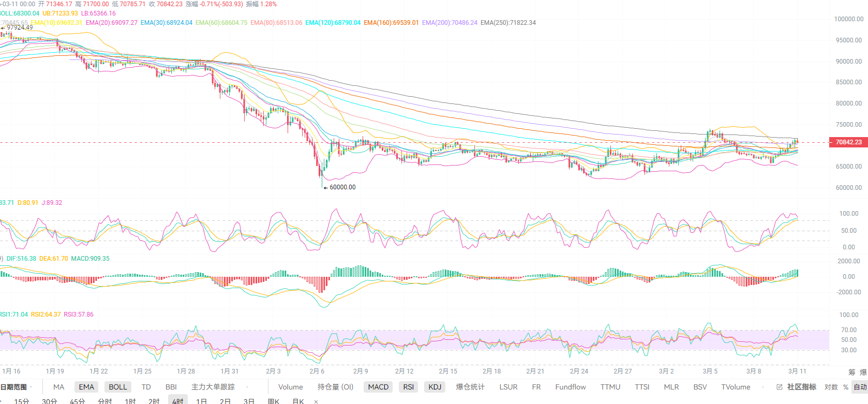The height and width of the screenshot is (404, 868).
Task: Click the 60000.00 low price marker
Action: pos(342,187)
